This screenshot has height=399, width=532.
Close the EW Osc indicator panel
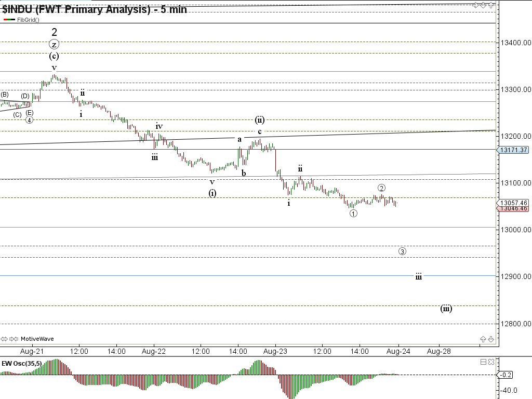[x=491, y=362]
